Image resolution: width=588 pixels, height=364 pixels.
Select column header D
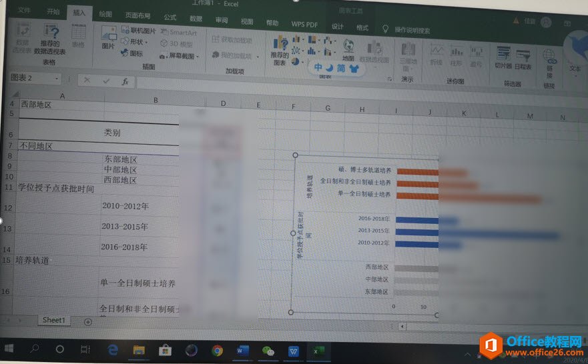click(223, 103)
